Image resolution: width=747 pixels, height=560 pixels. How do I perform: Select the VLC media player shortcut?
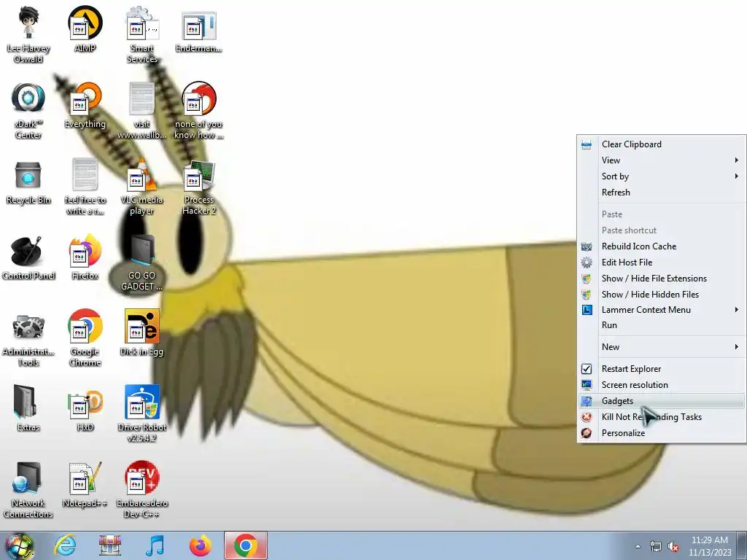(142, 187)
